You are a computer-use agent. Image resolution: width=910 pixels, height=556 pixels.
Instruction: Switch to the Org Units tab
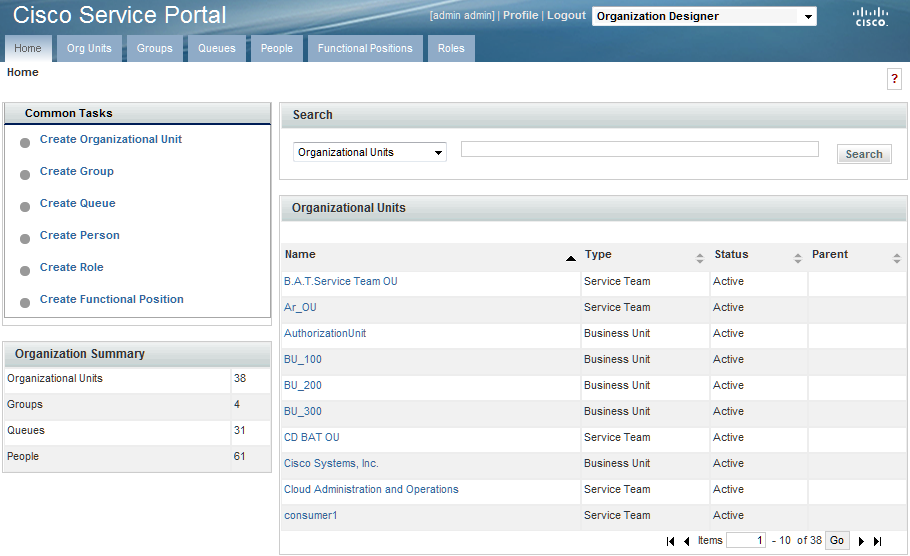[89, 48]
